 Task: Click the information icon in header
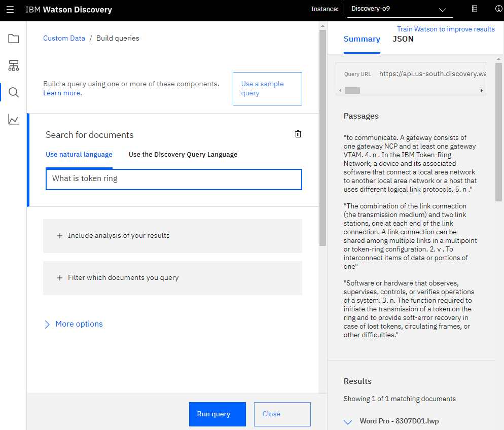499,9
